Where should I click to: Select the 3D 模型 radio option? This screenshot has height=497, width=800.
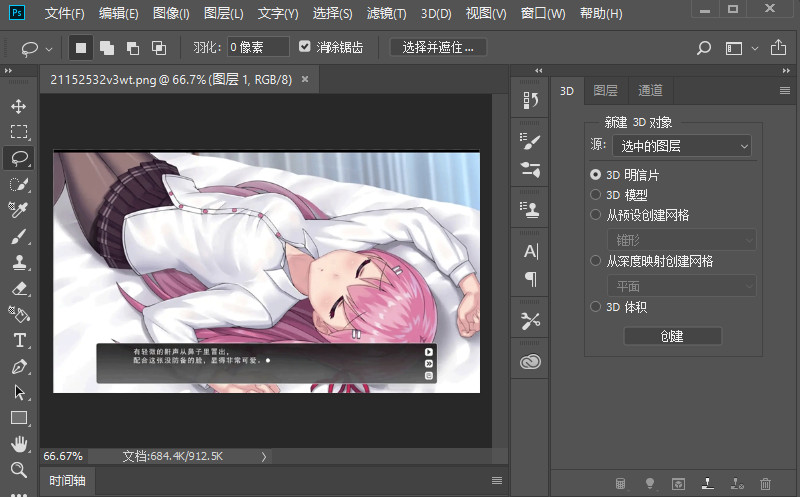[x=595, y=194]
